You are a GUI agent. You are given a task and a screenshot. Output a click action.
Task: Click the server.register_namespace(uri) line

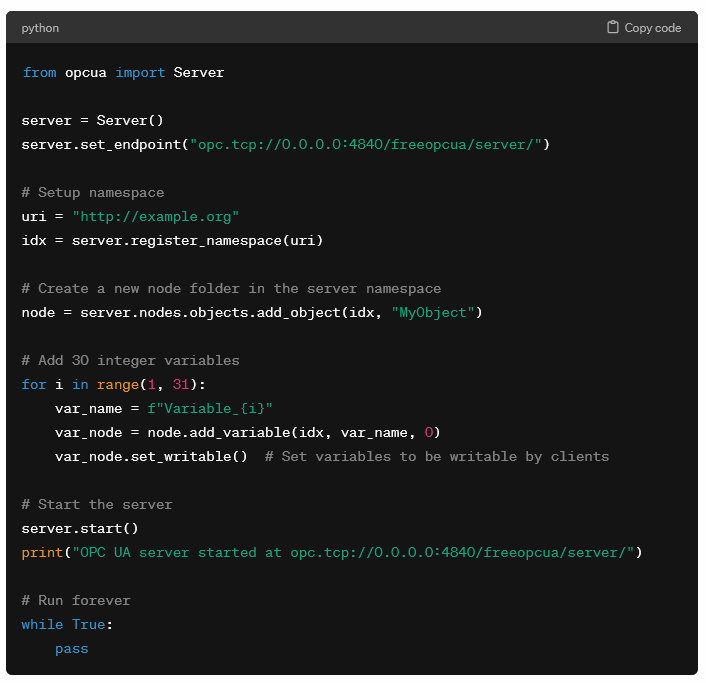tap(172, 240)
